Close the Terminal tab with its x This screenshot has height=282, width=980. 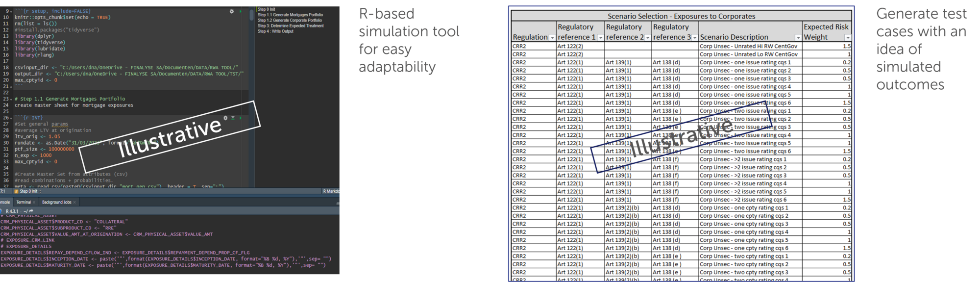click(34, 203)
